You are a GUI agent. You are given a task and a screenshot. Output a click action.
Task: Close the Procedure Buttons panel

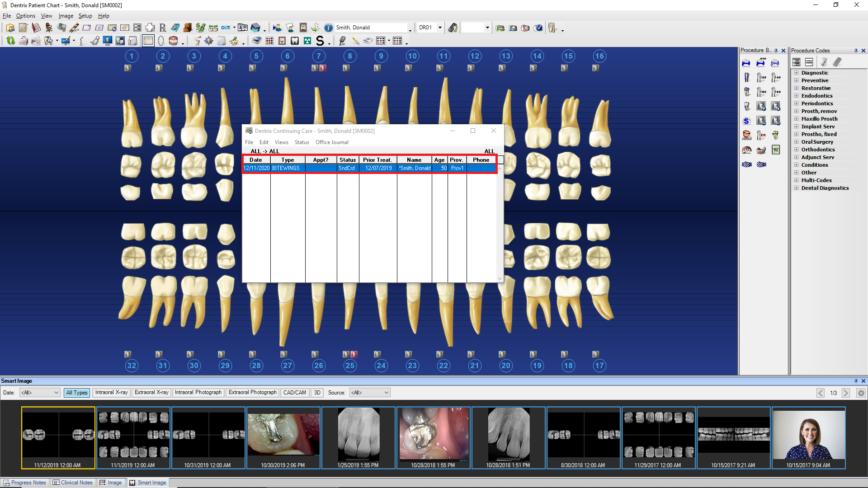783,51
